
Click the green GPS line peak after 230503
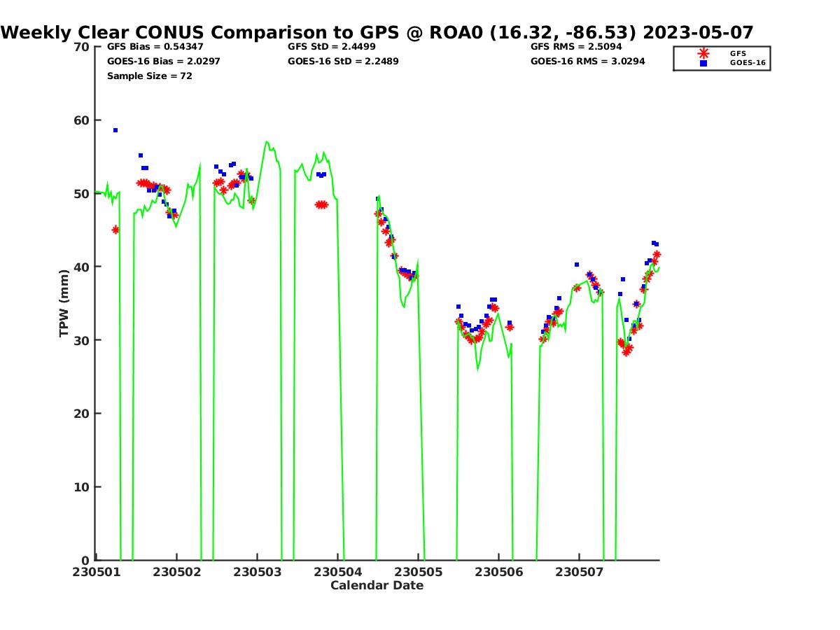point(267,142)
